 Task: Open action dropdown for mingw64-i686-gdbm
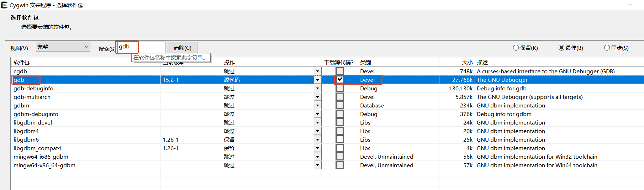[317, 157]
